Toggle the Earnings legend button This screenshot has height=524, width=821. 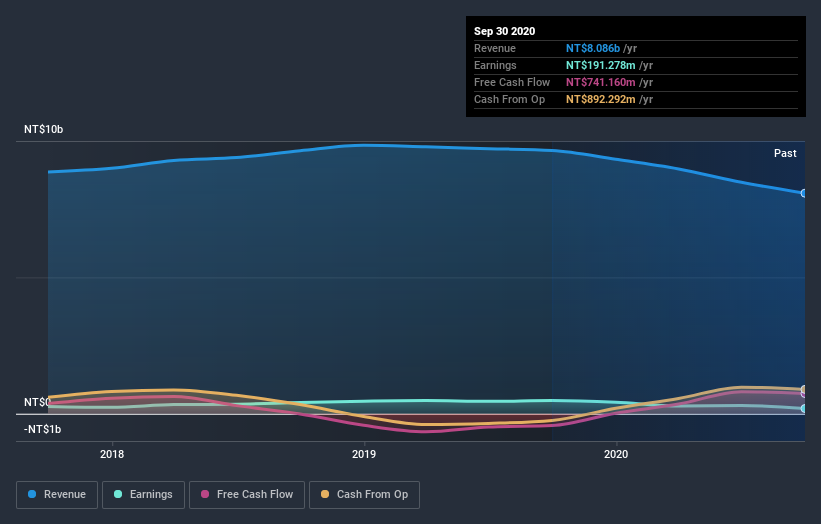(143, 495)
